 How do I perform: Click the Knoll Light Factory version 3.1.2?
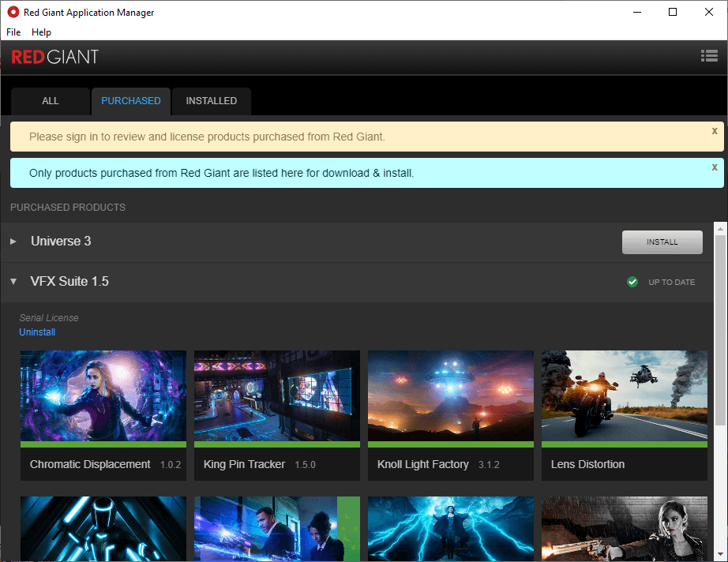click(489, 465)
